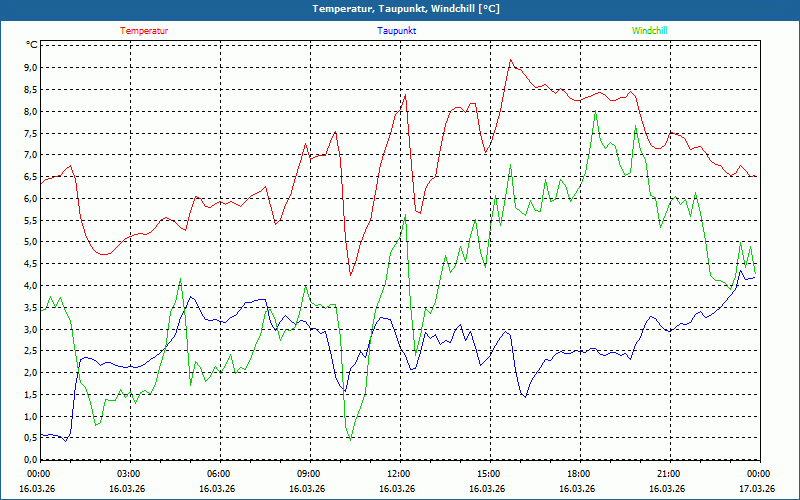Click the 06:00 time label on the x-axis

(217, 474)
